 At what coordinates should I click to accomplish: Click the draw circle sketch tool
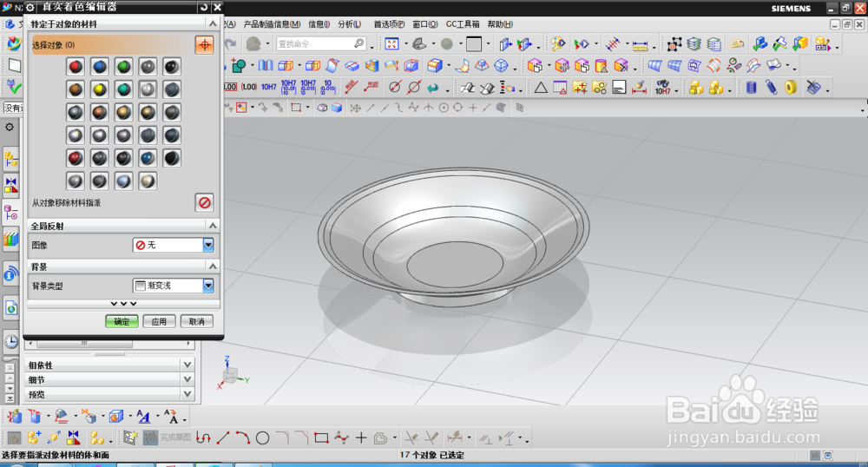click(x=262, y=438)
